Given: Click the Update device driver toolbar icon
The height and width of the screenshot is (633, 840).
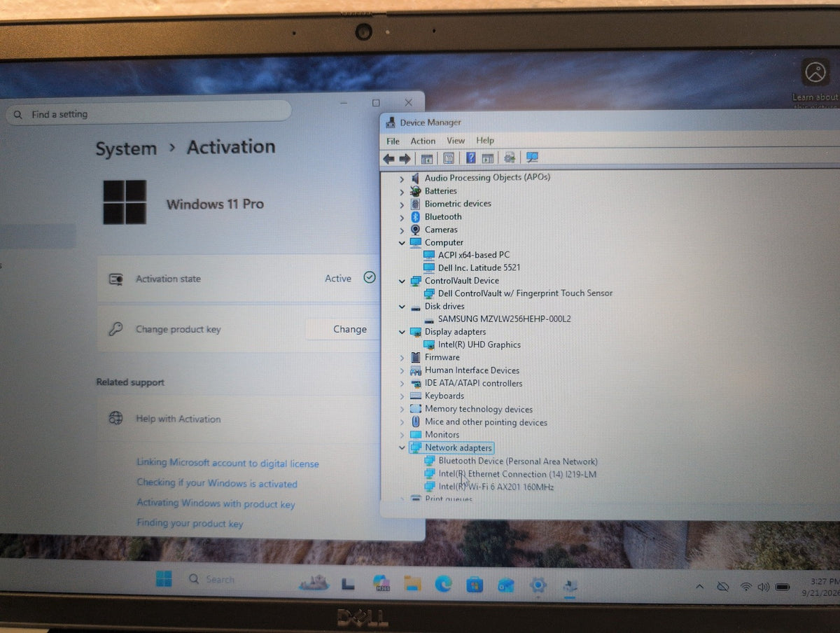Looking at the screenshot, I should [510, 158].
